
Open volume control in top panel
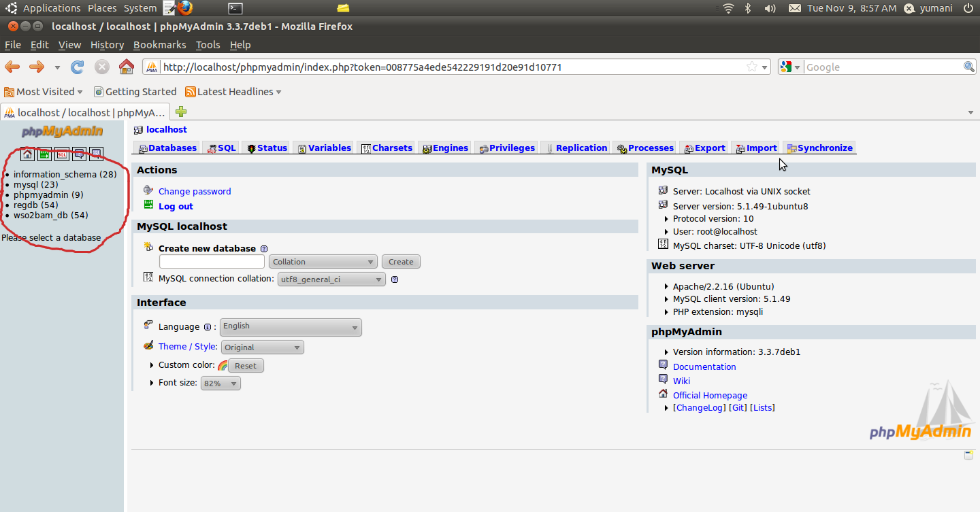(770, 8)
